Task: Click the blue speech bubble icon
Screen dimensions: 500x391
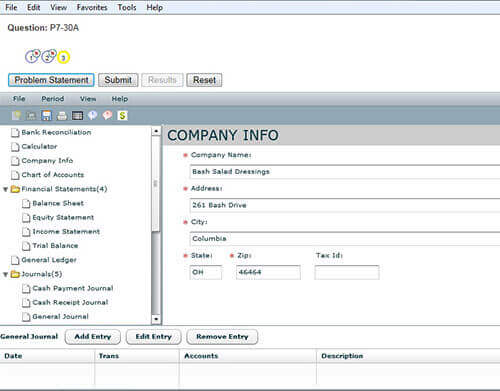Action: (x=92, y=116)
